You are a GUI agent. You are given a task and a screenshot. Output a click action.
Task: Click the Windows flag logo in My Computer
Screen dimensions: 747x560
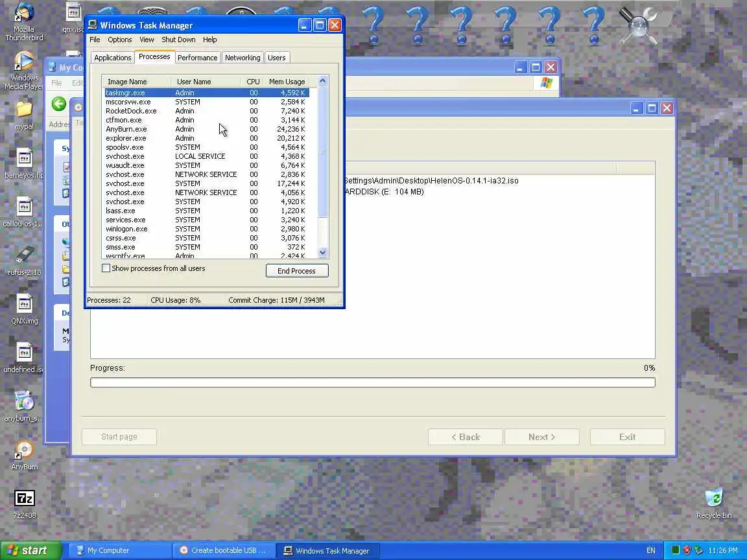coord(547,83)
